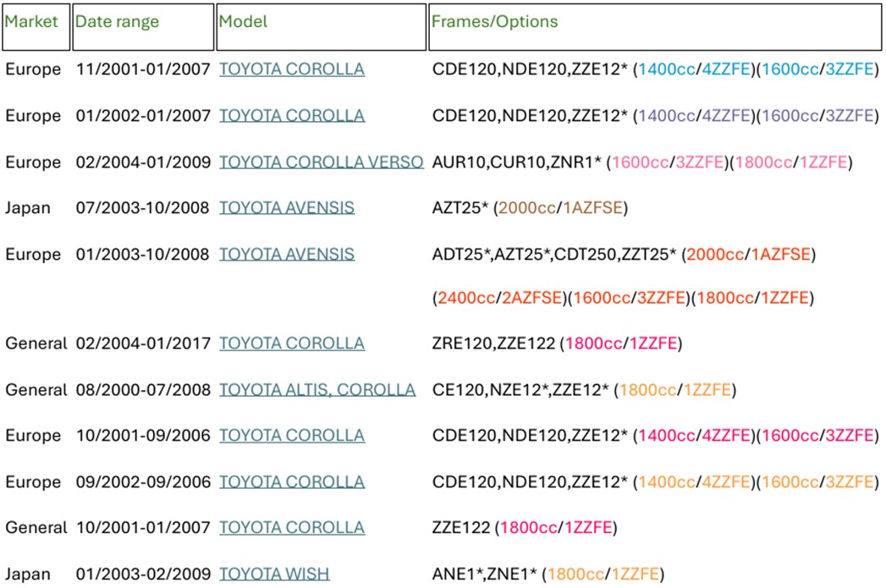Open the TOYOTA WISH link

275,574
